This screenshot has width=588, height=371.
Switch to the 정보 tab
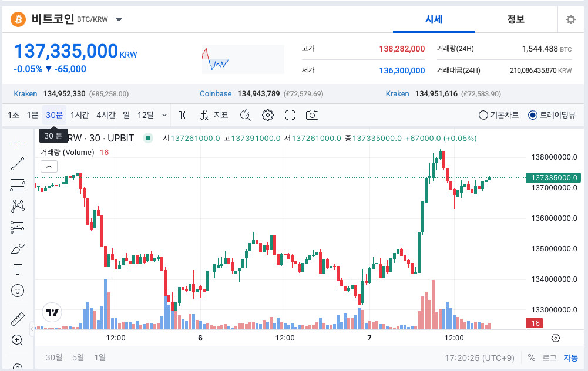tap(516, 19)
